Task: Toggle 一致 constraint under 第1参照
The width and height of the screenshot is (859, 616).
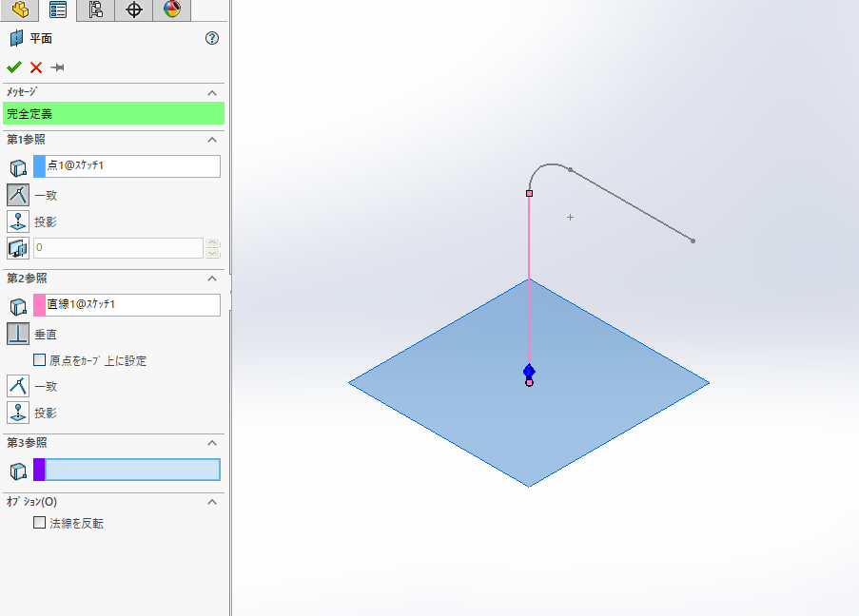Action: (x=18, y=195)
